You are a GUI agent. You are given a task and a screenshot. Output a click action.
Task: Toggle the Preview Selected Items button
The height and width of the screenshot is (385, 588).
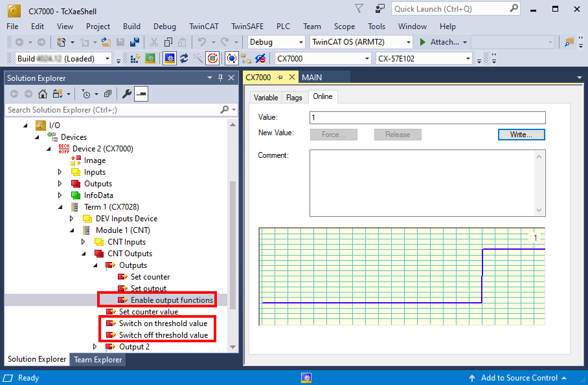141,94
